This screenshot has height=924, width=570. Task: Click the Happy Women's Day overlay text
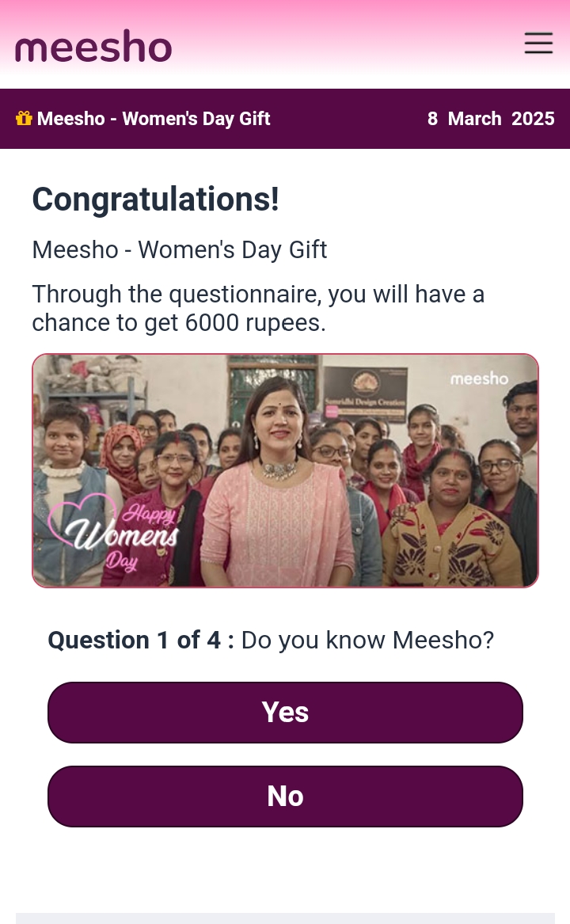click(x=122, y=535)
